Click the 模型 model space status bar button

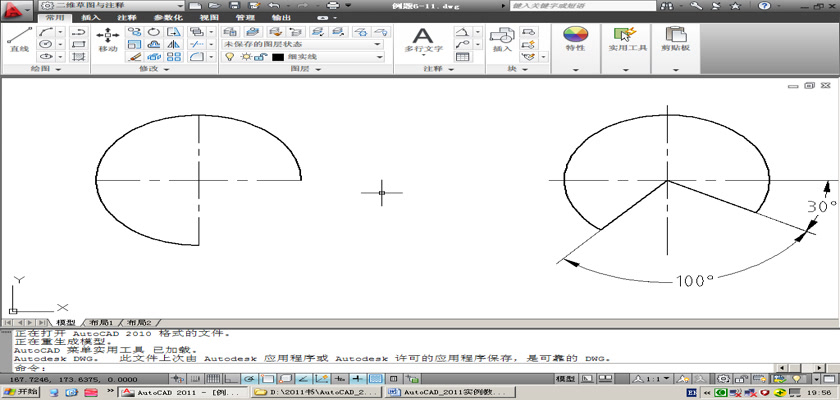click(566, 379)
